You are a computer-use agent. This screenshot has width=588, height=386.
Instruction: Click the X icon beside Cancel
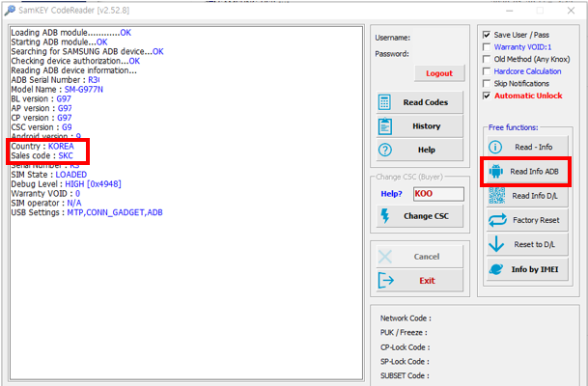click(x=385, y=257)
